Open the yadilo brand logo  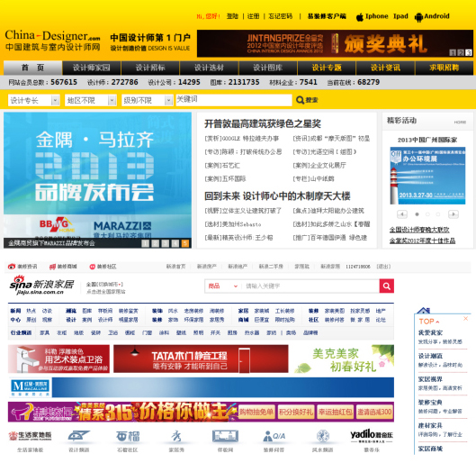372,436
